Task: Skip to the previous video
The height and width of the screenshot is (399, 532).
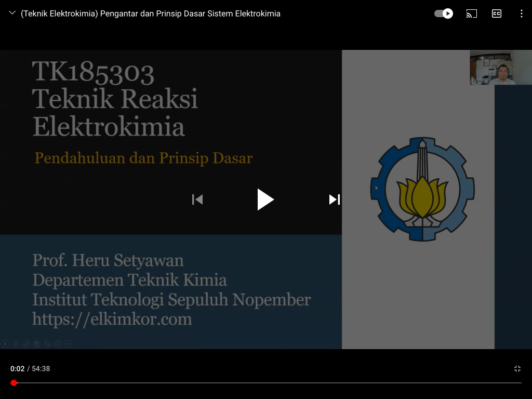Action: tap(197, 199)
